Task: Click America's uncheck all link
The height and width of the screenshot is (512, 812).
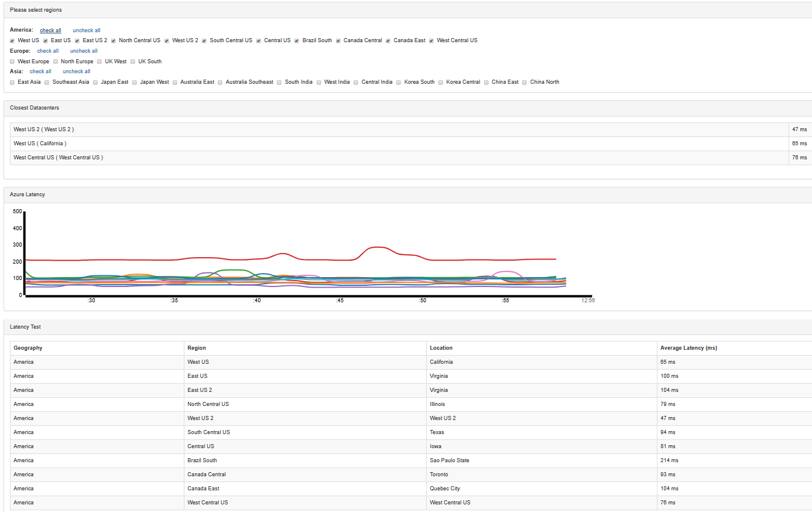Action: 87,30
